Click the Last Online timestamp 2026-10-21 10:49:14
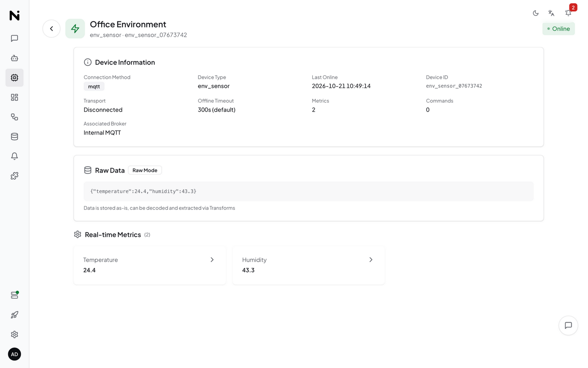588x368 pixels. (341, 86)
